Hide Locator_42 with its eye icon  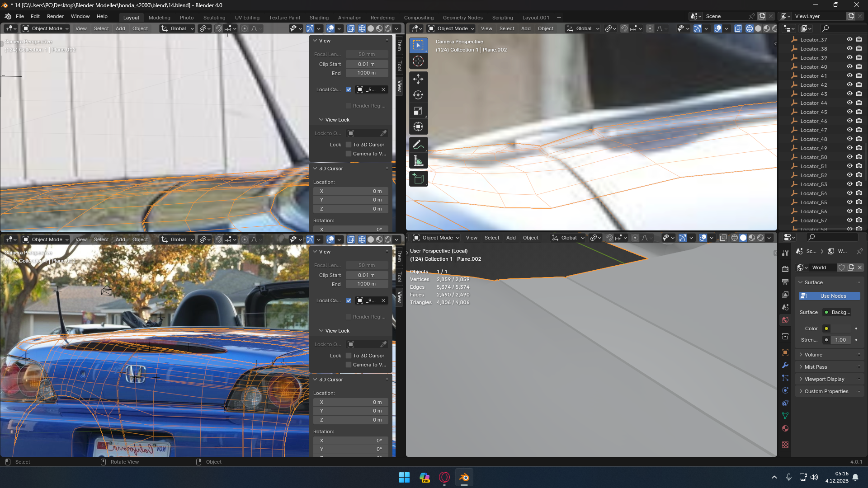pyautogui.click(x=849, y=84)
